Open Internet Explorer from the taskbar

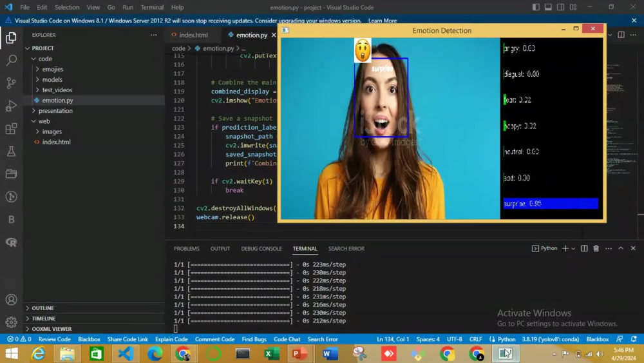point(38,353)
